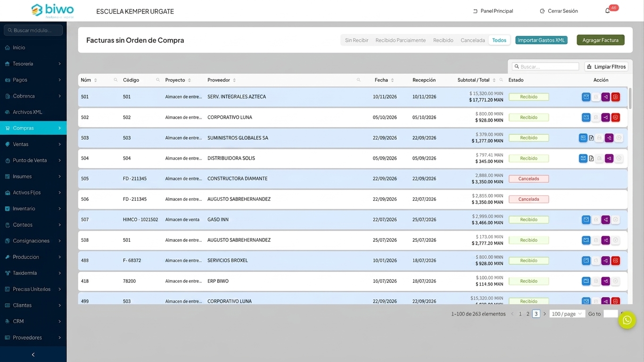
Task: Select the Cancelada filter tab
Action: pyautogui.click(x=472, y=41)
